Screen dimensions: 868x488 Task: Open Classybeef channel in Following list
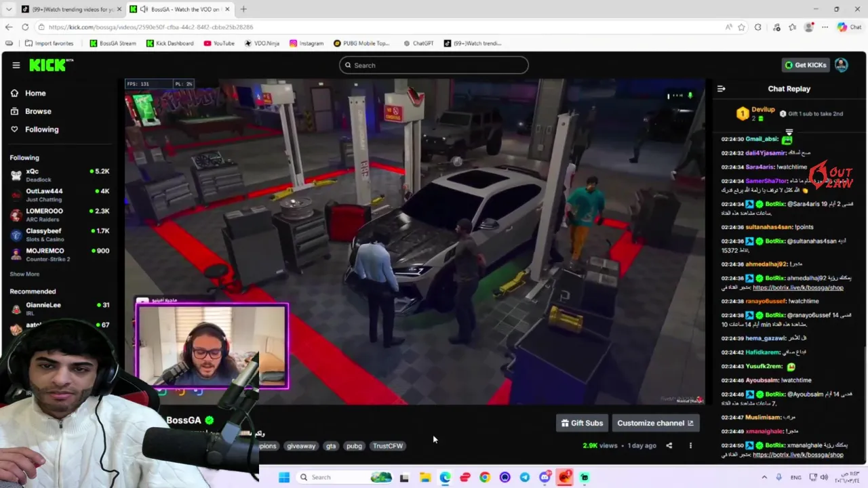point(60,235)
